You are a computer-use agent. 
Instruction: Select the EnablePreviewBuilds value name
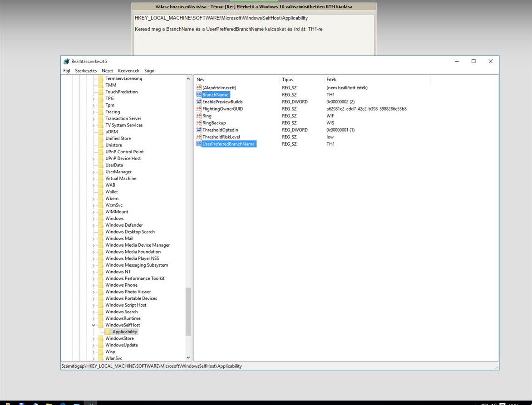222,102
